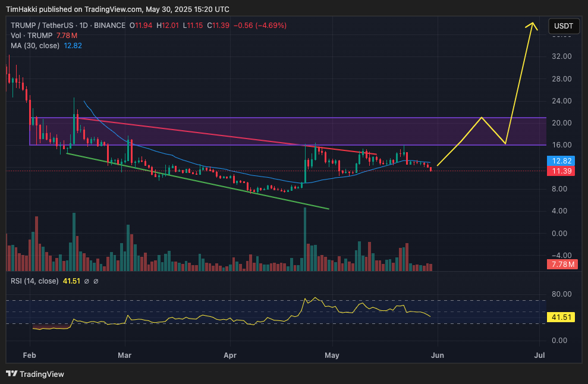Select the purple resistance zone rectangle
Viewport: 588px width, 384px height.
(288, 131)
